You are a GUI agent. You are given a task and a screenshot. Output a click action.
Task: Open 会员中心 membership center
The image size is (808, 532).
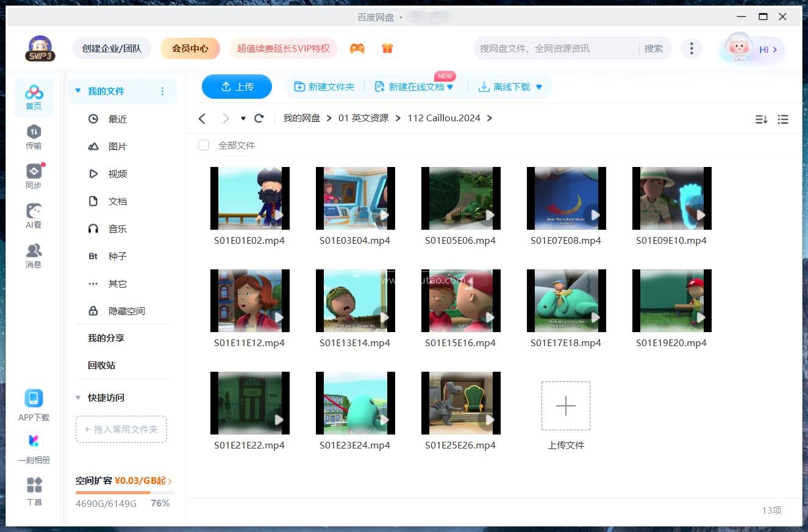[x=190, y=48]
